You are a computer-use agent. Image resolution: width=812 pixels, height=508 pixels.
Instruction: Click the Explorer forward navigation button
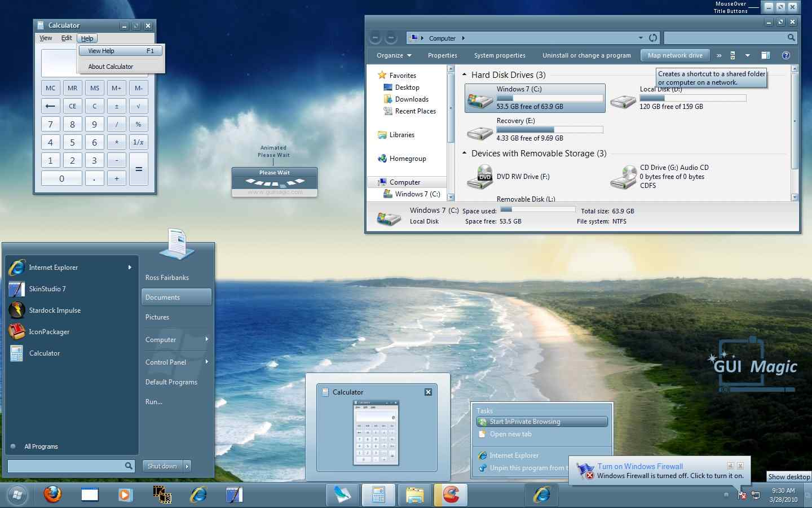tap(391, 38)
